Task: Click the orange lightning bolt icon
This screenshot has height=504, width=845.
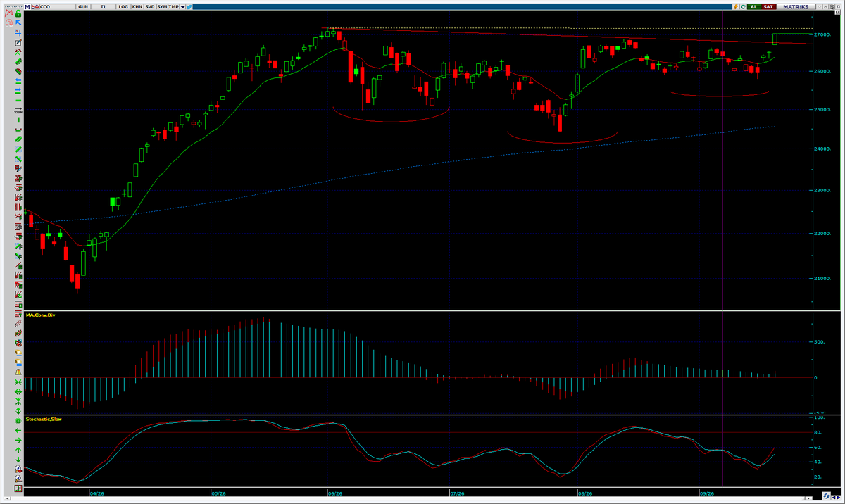Action: (x=736, y=6)
